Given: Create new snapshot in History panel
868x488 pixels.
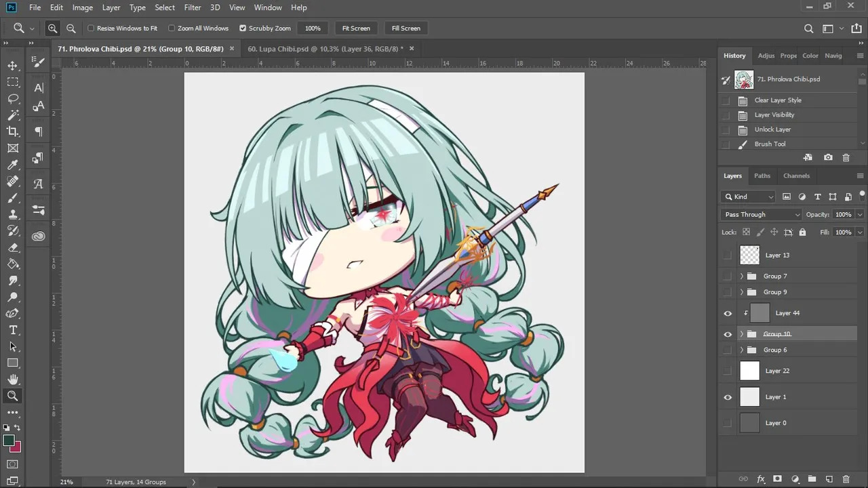Looking at the screenshot, I should 828,157.
